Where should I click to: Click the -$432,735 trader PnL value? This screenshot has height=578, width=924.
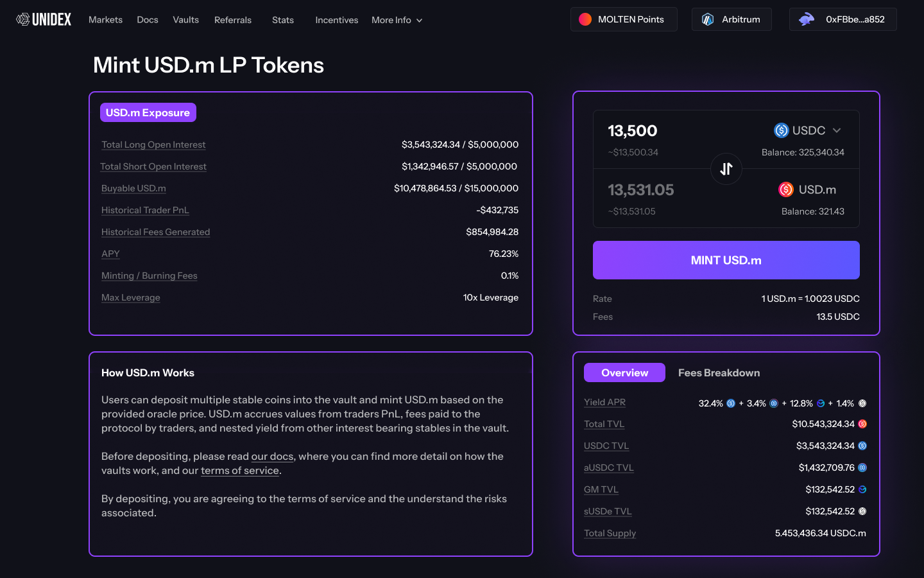click(x=497, y=210)
